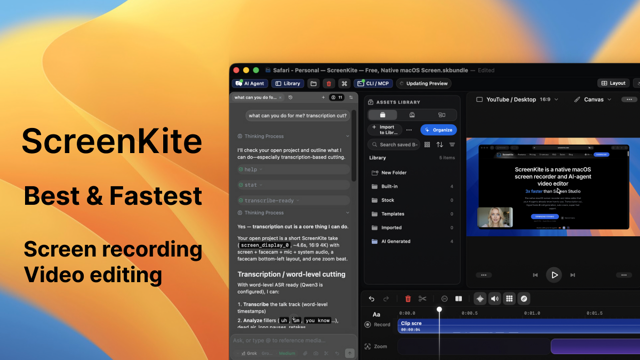Viewport: 640px width, 360px height.
Task: Toggle the grid button in timeline toolbar
Action: [x=509, y=299]
